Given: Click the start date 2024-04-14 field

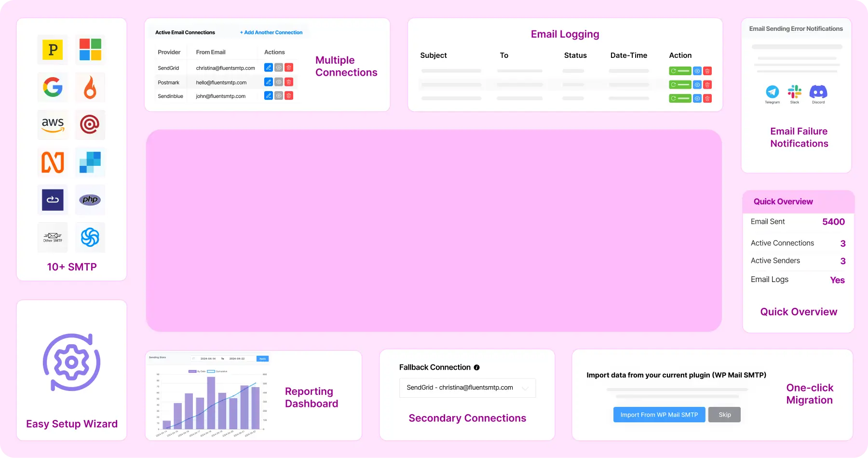Looking at the screenshot, I should click(208, 359).
